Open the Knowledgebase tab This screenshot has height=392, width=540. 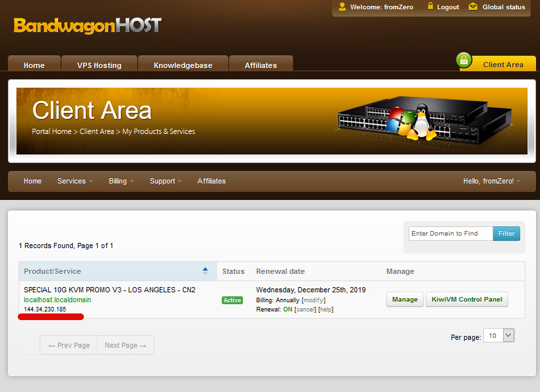click(x=183, y=65)
